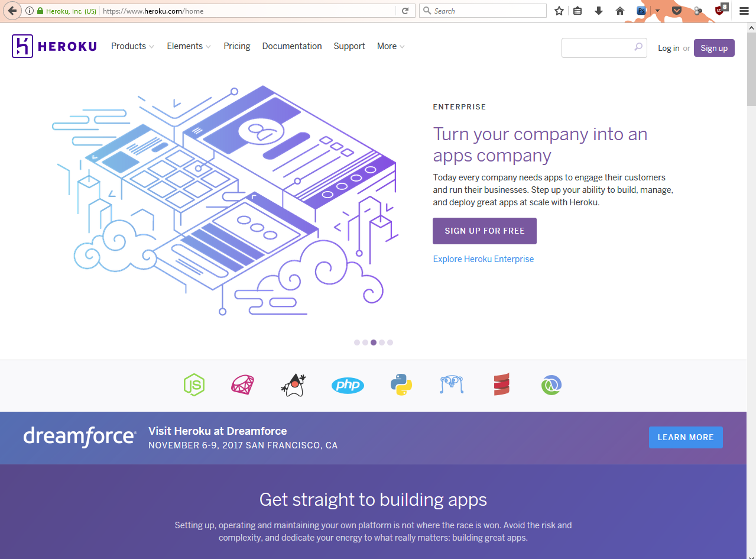Go to browser home page icon
This screenshot has width=756, height=559.
click(x=620, y=11)
